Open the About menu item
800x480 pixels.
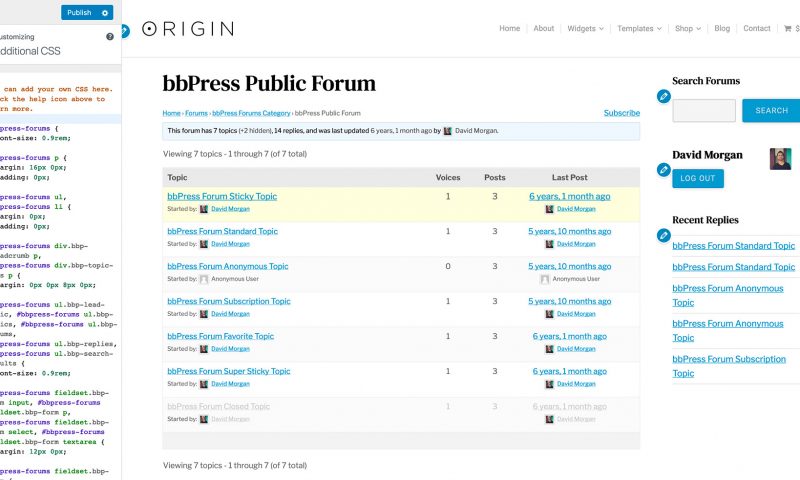click(x=543, y=29)
